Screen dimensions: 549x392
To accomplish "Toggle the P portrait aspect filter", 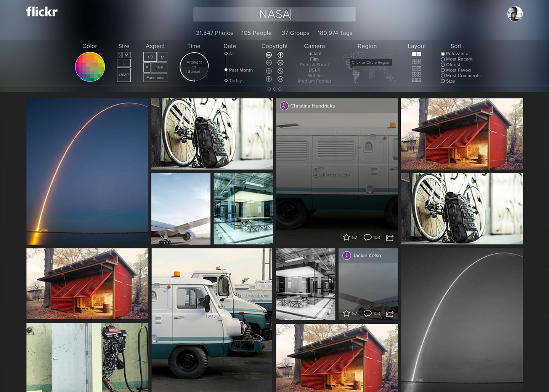I will [147, 68].
